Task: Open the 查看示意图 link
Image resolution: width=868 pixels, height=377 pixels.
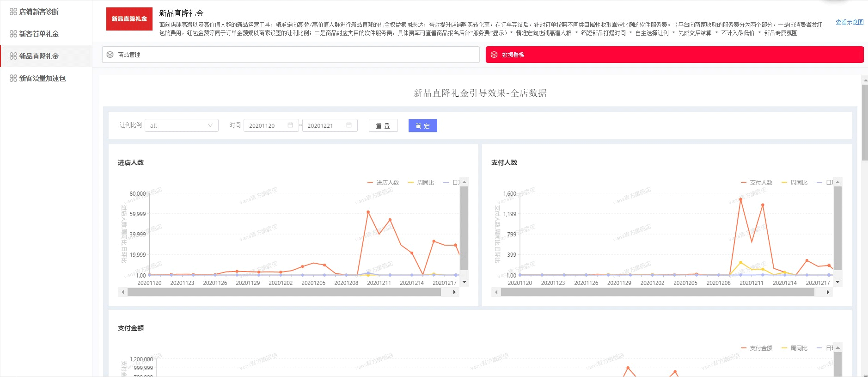Action: click(849, 22)
